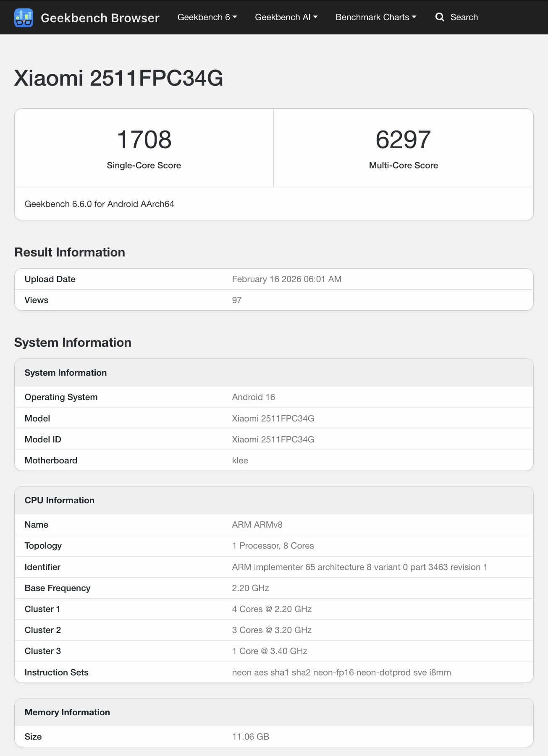Select the Android 16 operating system value
Viewport: 548px width, 756px height.
[254, 397]
